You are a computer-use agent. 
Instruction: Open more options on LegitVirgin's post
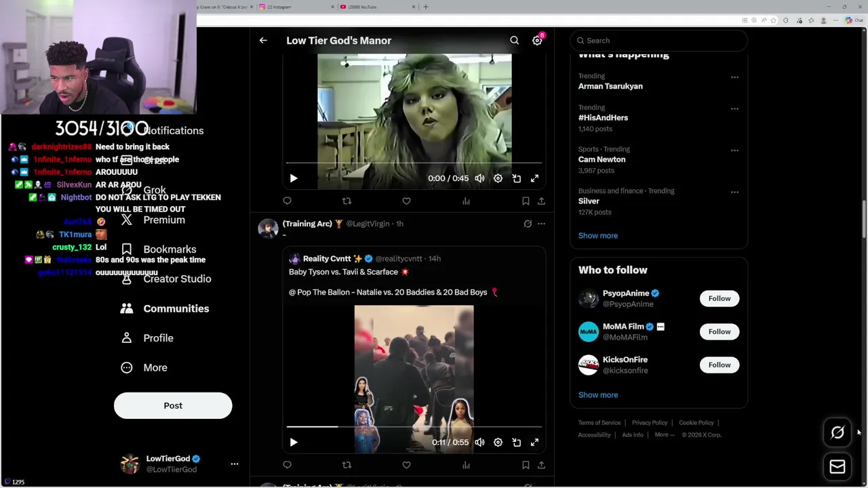point(541,224)
